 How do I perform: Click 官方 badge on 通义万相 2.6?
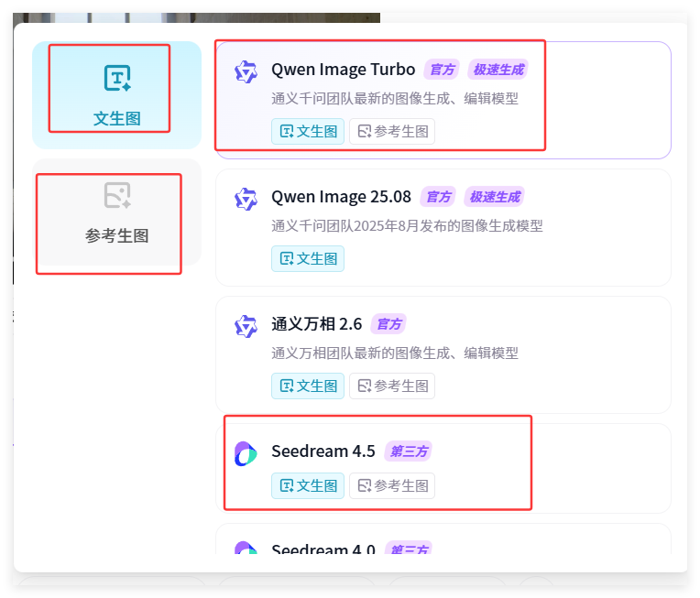tap(388, 324)
